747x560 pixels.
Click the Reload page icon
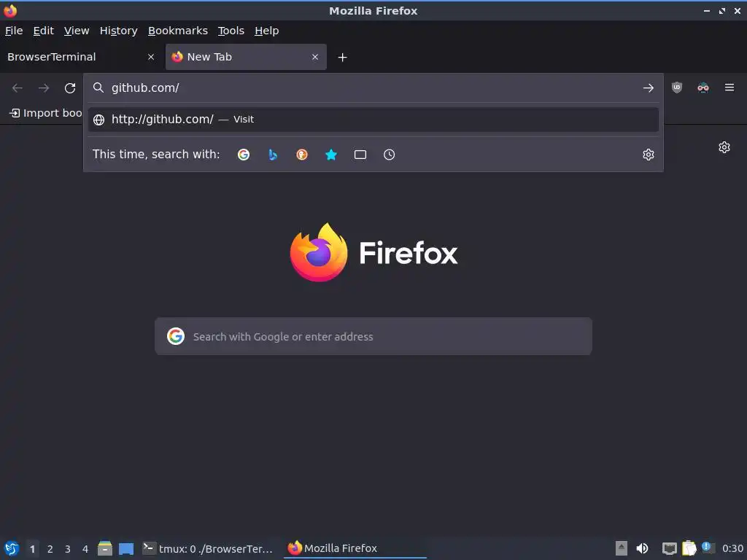tap(70, 88)
